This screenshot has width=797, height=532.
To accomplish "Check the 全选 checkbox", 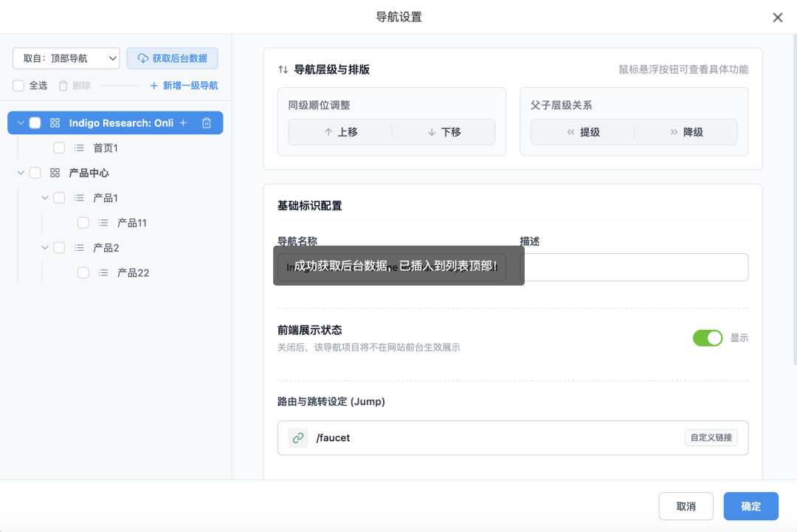I will tap(18, 86).
